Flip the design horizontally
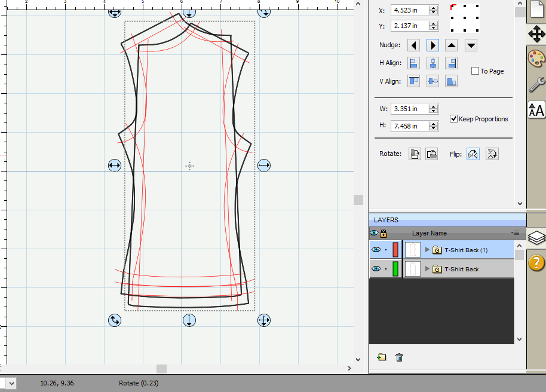The width and height of the screenshot is (546, 392). 473,154
